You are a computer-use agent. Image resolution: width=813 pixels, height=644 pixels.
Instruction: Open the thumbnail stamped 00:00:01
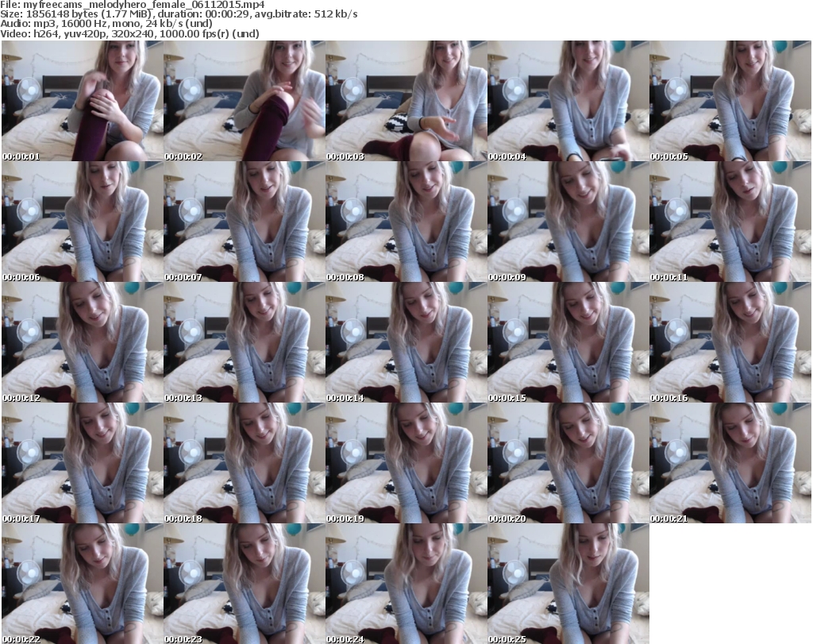(x=83, y=101)
